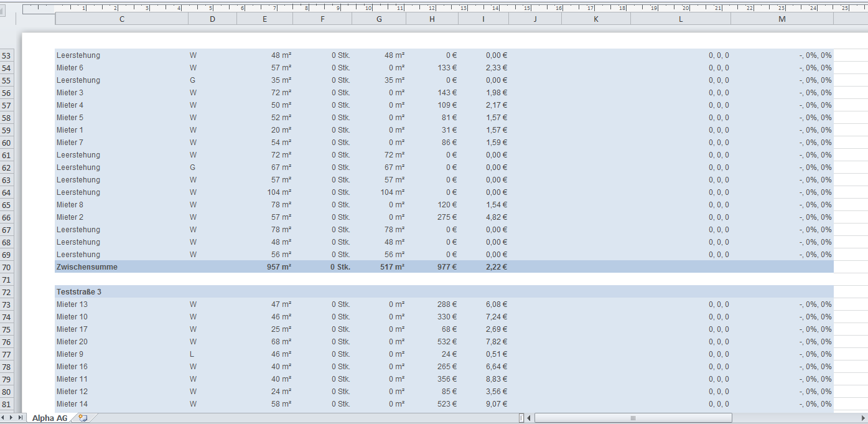Click the Mieter 2 cell

pos(122,217)
